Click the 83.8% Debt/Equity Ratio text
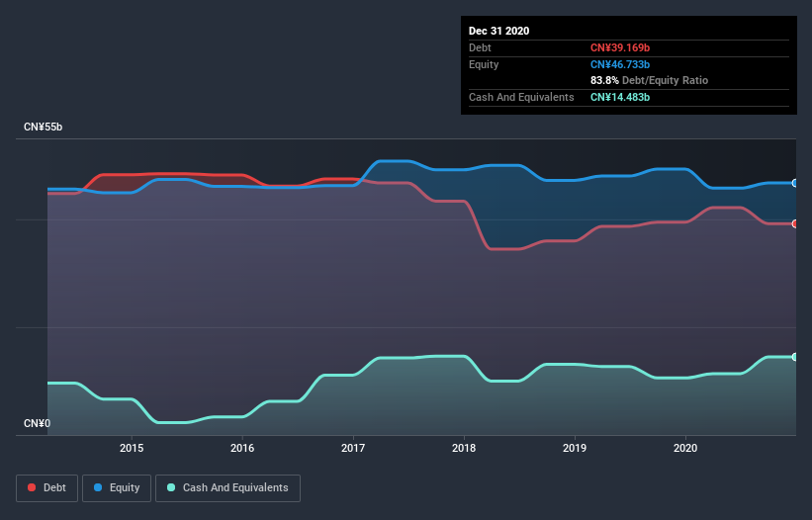This screenshot has width=812, height=520. (x=649, y=81)
